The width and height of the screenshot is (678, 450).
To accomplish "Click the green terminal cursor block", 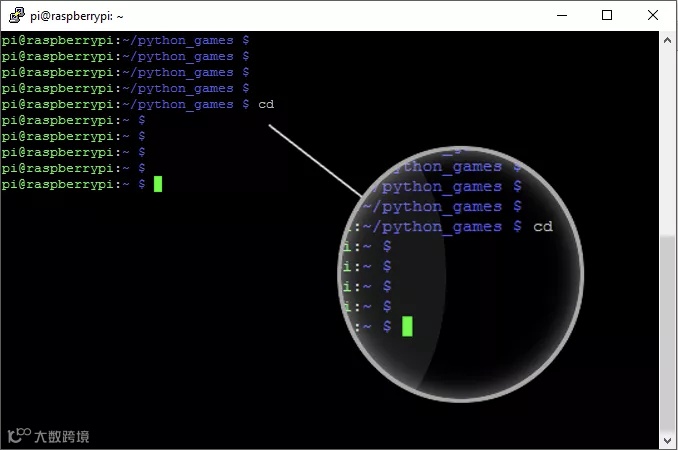I will click(158, 184).
